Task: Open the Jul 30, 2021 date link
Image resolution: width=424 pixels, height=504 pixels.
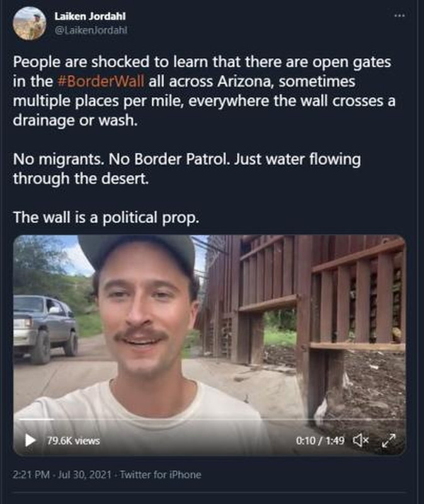Action: (84, 475)
